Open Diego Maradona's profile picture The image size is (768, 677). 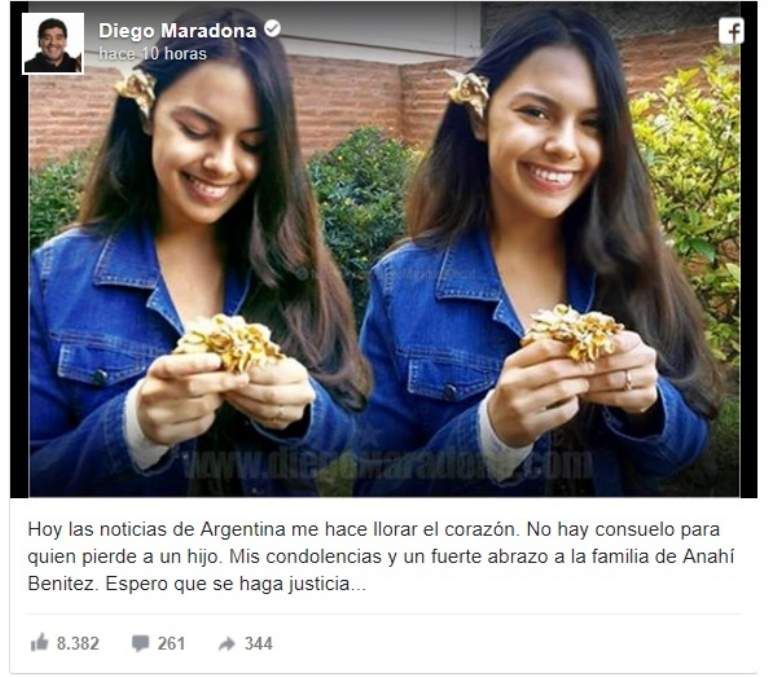pyautogui.click(x=53, y=44)
